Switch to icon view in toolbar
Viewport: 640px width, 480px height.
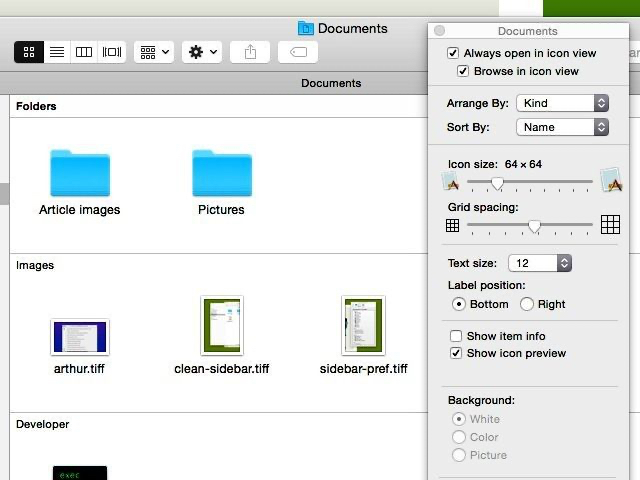tap(29, 52)
